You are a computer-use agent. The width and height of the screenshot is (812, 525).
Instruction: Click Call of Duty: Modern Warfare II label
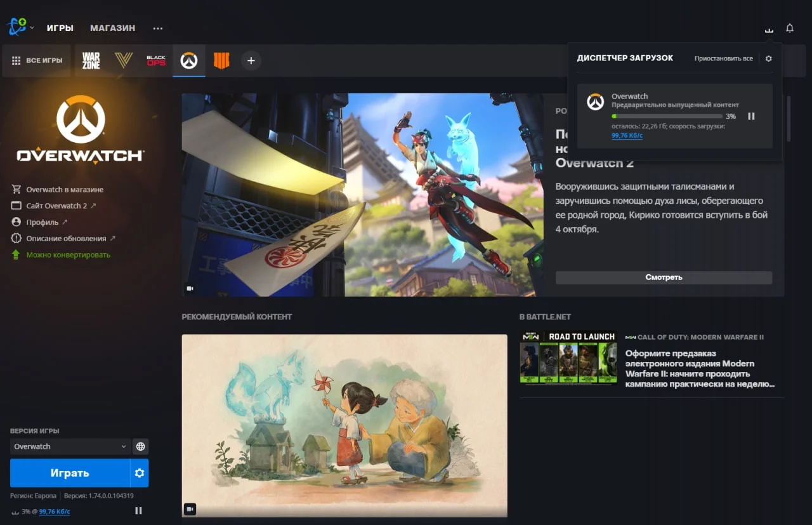point(700,337)
